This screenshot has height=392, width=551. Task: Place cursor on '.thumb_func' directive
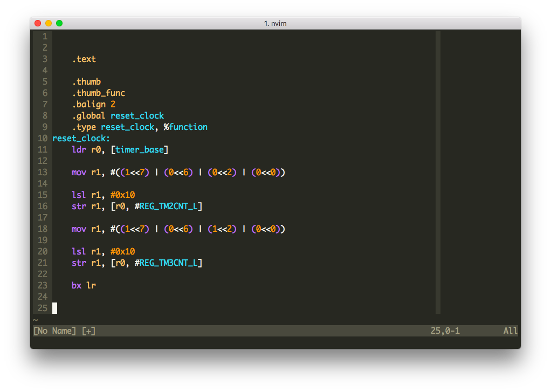(x=98, y=93)
